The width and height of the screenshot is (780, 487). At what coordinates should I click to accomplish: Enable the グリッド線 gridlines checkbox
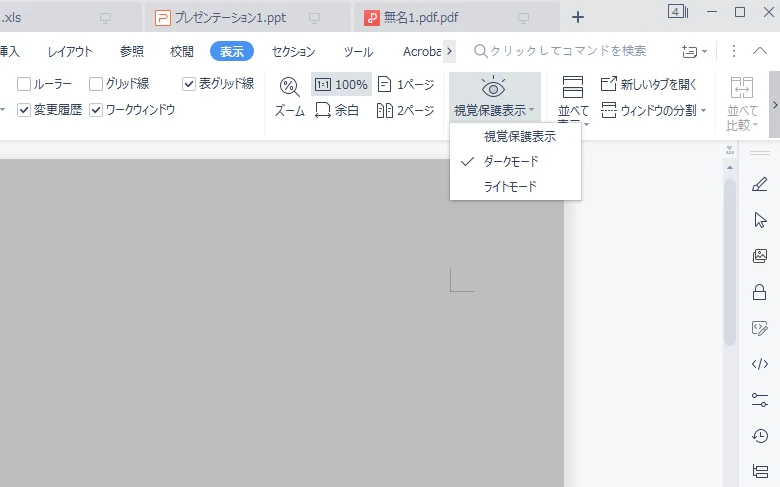96,84
